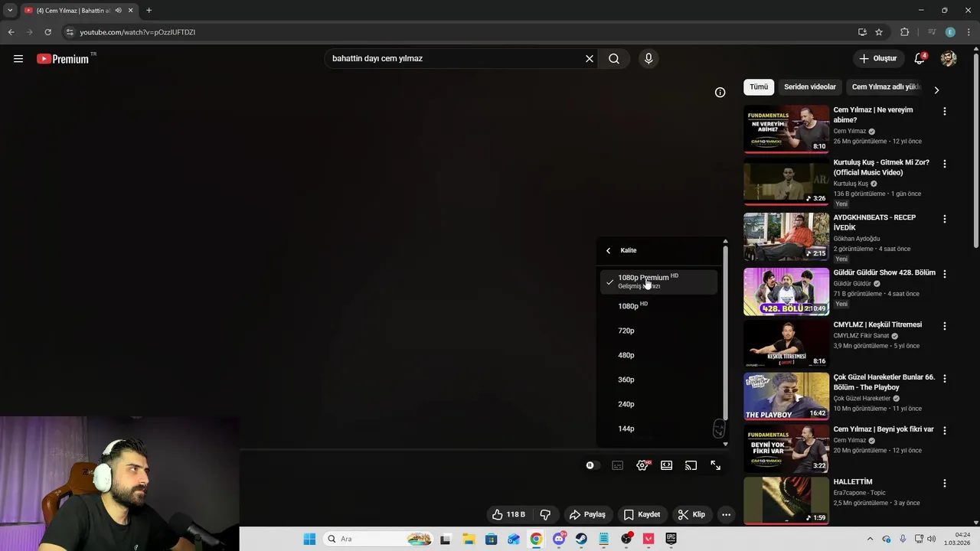Choose 240p quality
This screenshot has height=551, width=980.
[659, 404]
